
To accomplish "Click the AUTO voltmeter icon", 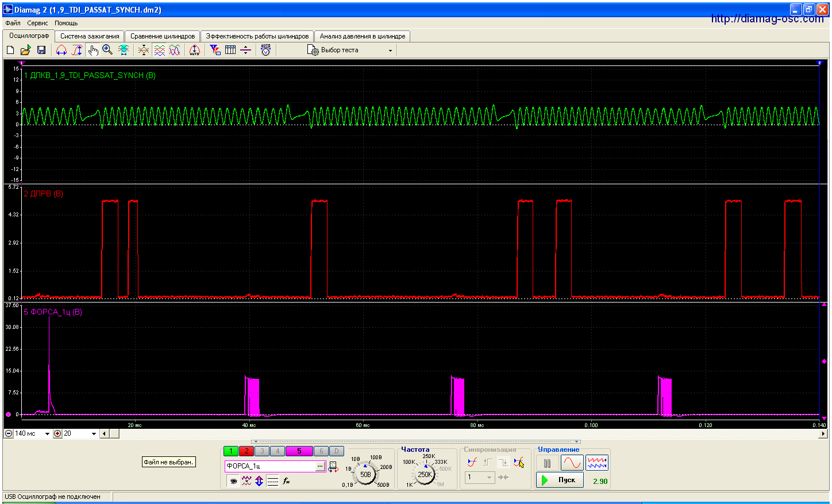I will pos(265,51).
